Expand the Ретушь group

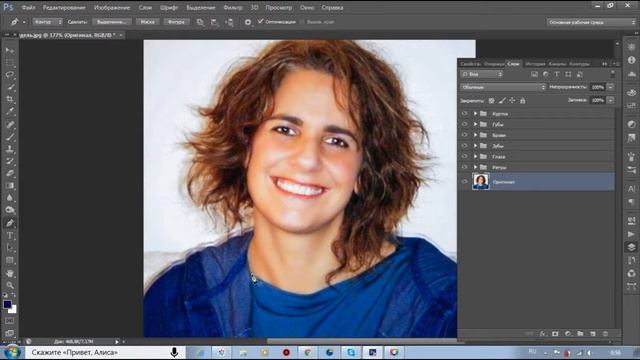click(x=475, y=167)
